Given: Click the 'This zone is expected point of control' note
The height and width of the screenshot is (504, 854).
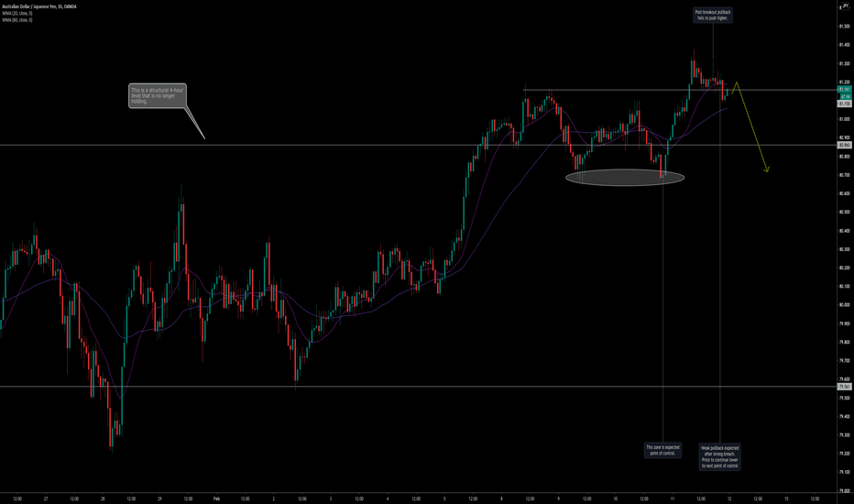Looking at the screenshot, I should click(662, 450).
